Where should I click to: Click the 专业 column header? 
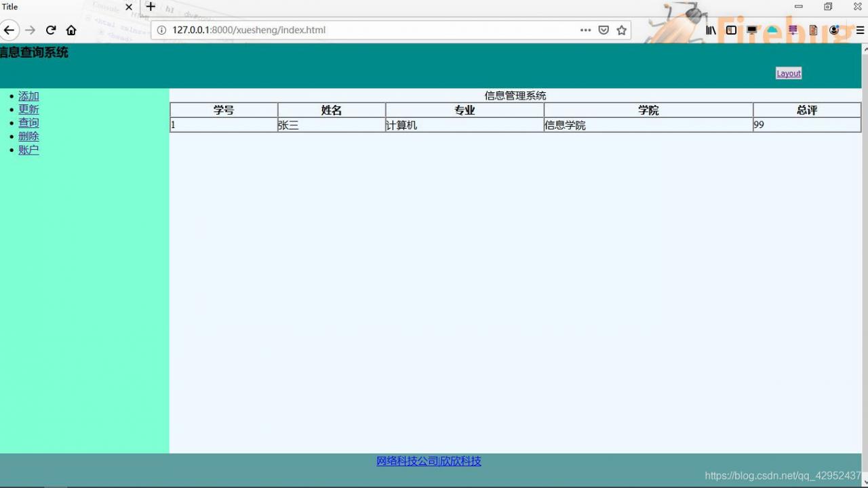[x=465, y=110]
